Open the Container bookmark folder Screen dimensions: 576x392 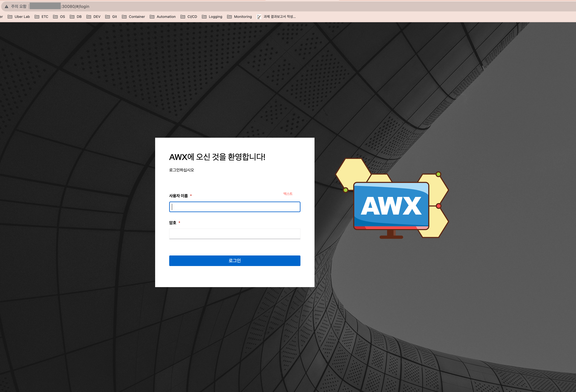pos(133,17)
